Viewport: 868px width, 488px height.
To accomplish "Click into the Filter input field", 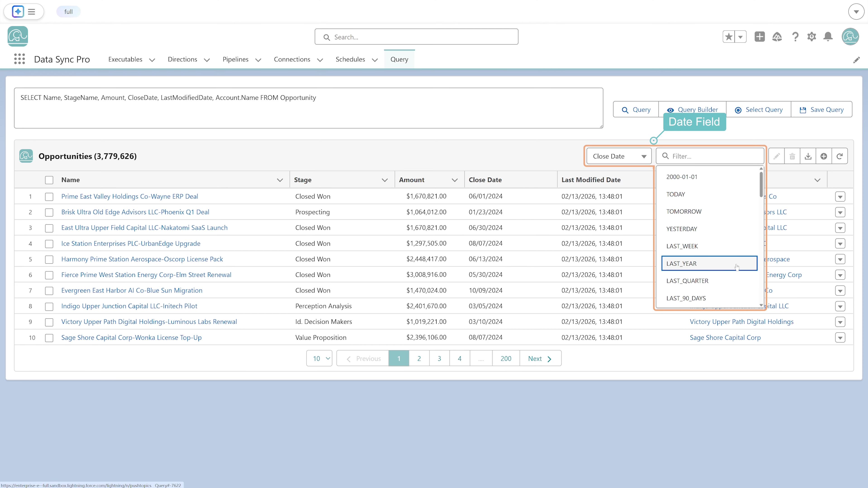I will (710, 156).
